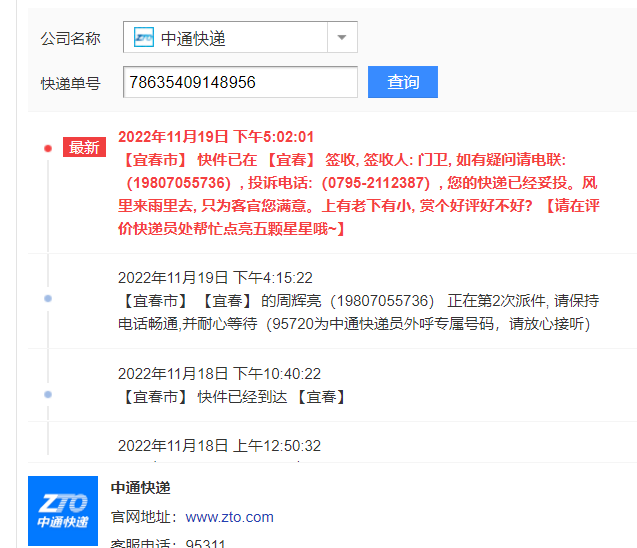
Task: Click the timeline dot for 下午4:15:22 entry
Action: coord(48,299)
